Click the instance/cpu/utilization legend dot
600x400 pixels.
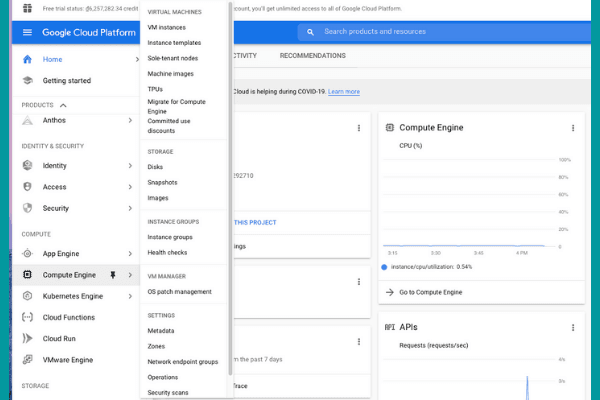pos(384,267)
